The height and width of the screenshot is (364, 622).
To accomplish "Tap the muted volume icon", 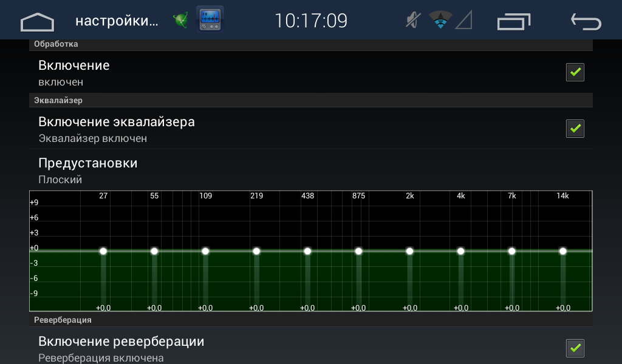I will point(413,20).
